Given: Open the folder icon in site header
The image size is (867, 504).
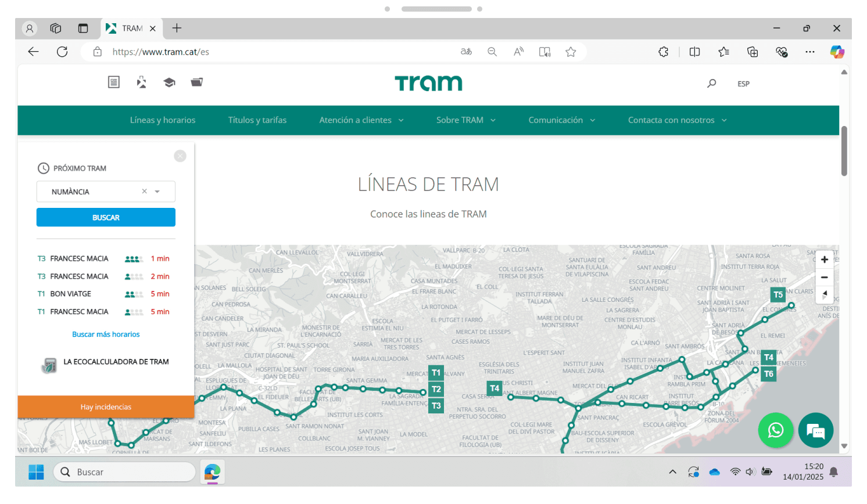Looking at the screenshot, I should pyautogui.click(x=197, y=82).
